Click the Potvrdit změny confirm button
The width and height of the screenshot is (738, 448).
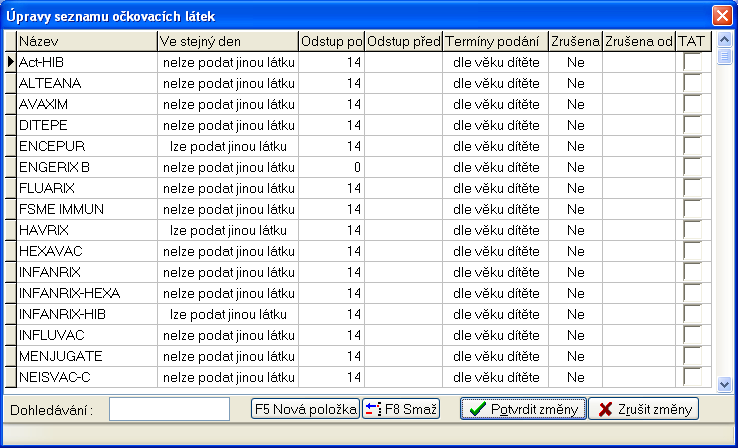pyautogui.click(x=521, y=408)
